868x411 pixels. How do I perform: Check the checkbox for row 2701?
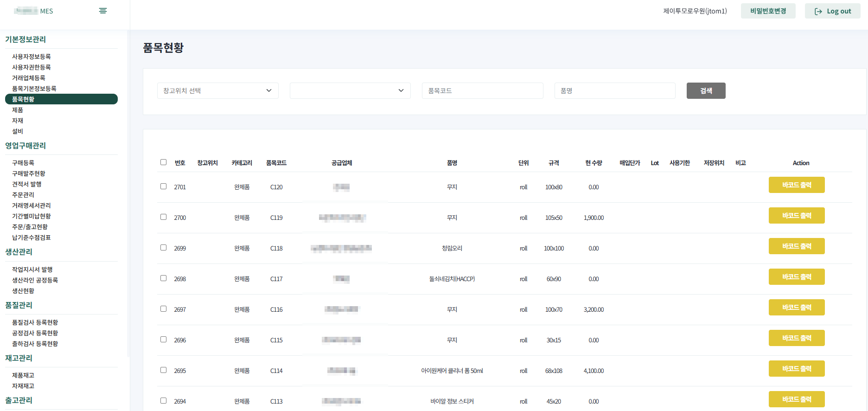point(163,186)
